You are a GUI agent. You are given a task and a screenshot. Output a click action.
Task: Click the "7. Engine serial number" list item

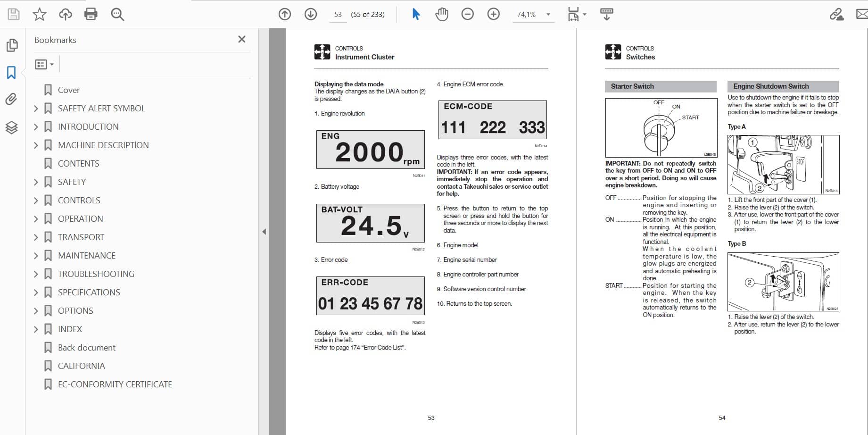[467, 260]
